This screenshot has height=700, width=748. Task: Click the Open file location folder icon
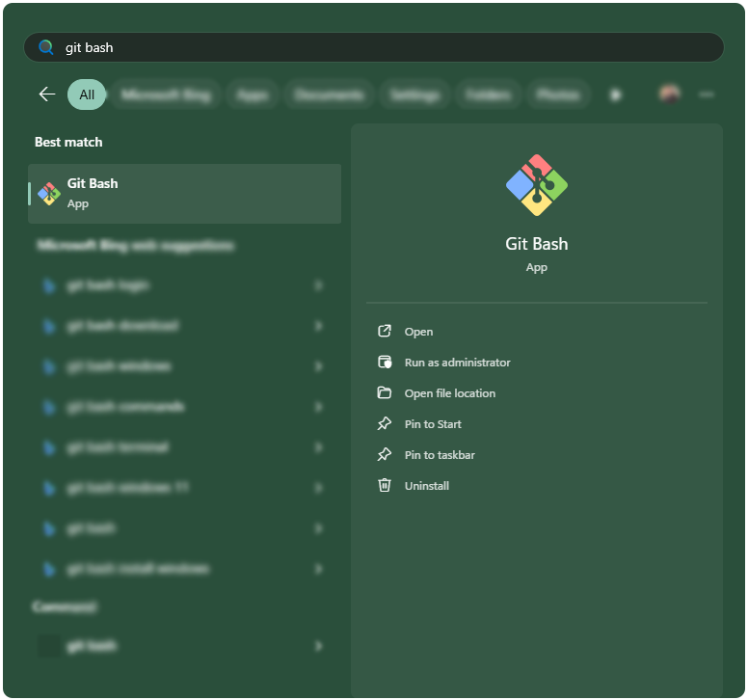point(385,393)
